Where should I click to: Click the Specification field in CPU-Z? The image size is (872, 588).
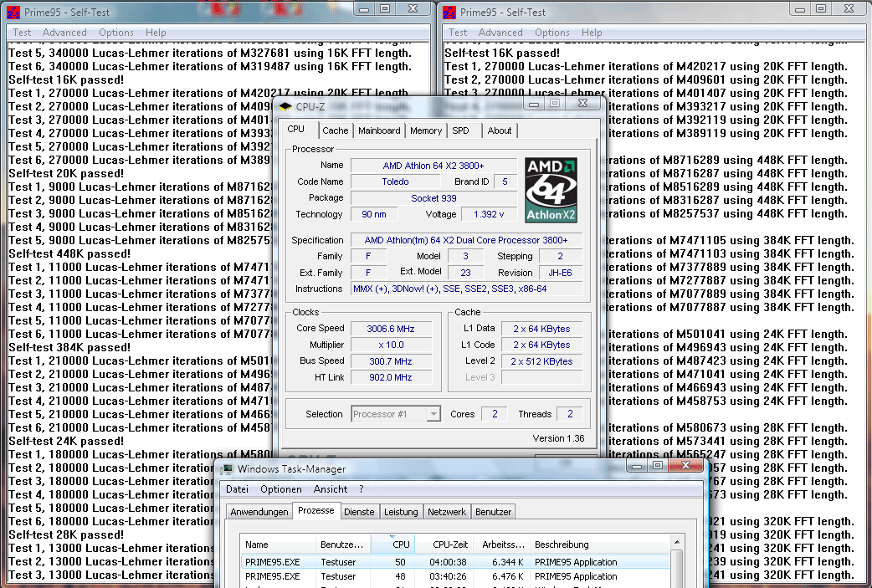(467, 240)
